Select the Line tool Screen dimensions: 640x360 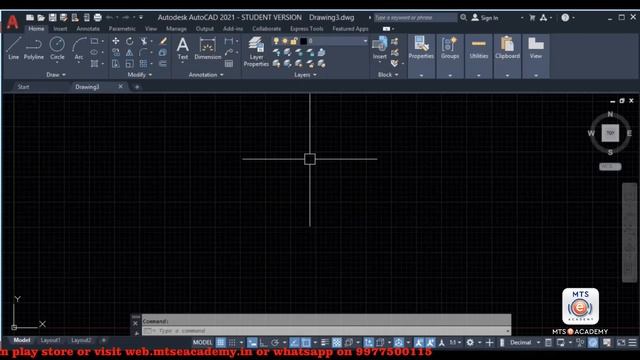pos(13,48)
